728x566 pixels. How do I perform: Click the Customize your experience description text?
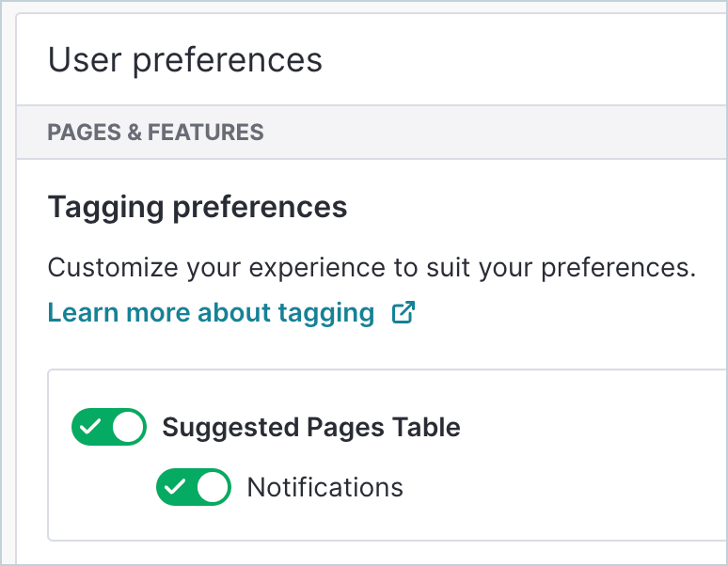[372, 267]
